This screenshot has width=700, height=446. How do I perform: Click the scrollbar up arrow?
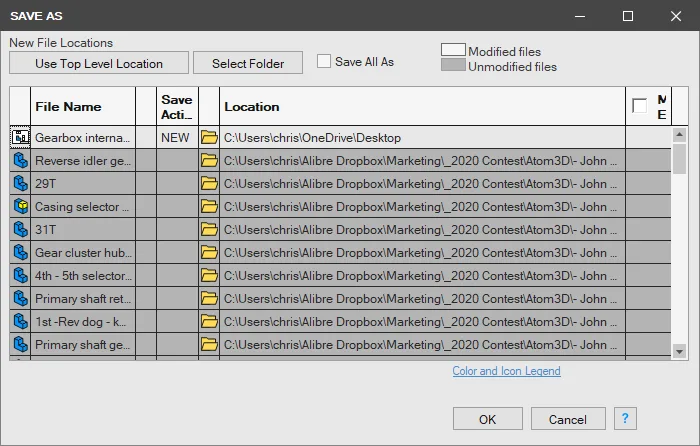point(679,134)
